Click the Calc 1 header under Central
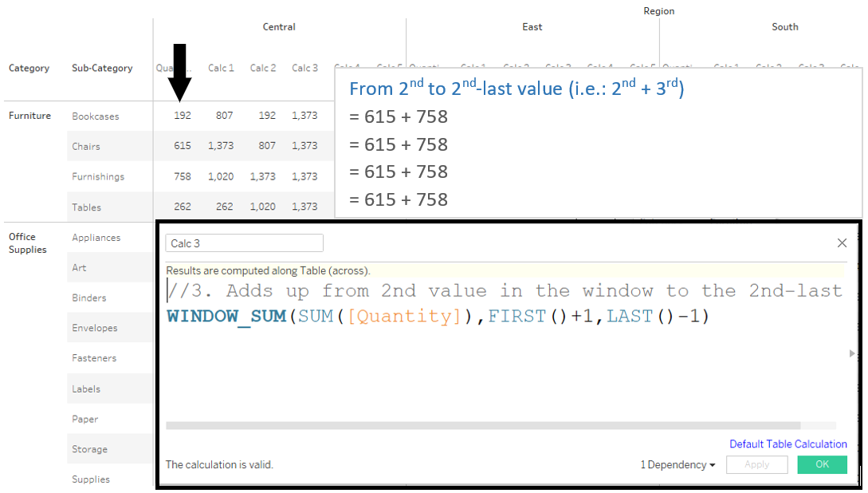 [x=221, y=69]
